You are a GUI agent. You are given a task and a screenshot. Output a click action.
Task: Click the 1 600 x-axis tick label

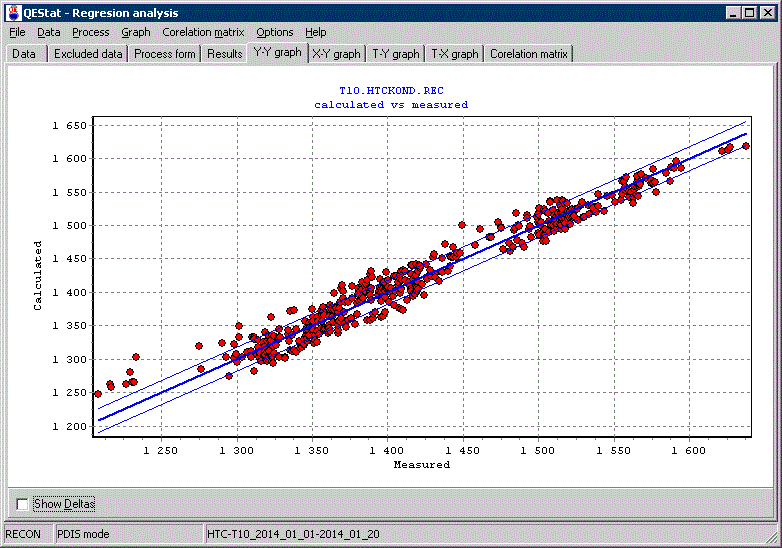(689, 451)
